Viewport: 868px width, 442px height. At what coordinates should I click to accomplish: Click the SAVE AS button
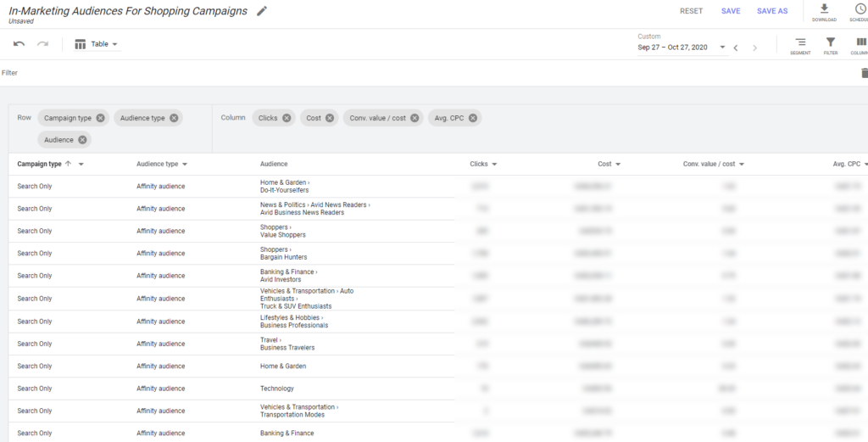coord(772,11)
